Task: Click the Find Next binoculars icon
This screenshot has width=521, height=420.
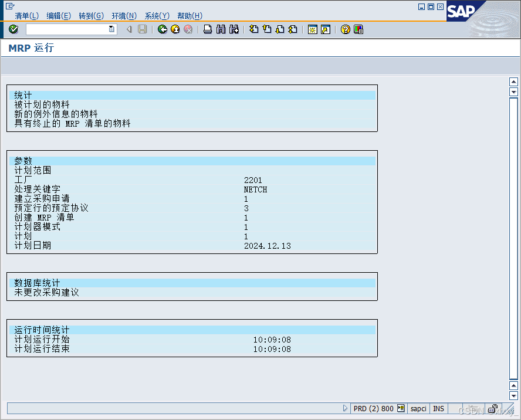Action: click(x=234, y=29)
